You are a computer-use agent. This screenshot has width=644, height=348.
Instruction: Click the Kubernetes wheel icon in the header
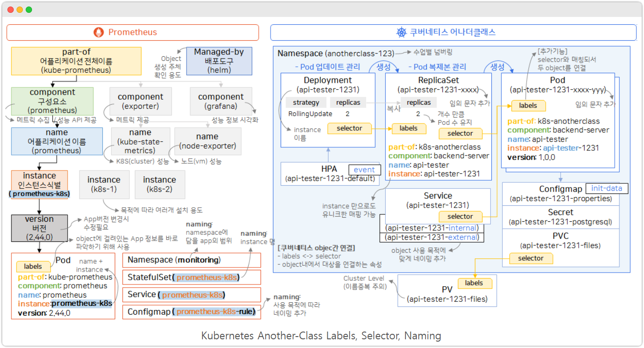point(401,32)
